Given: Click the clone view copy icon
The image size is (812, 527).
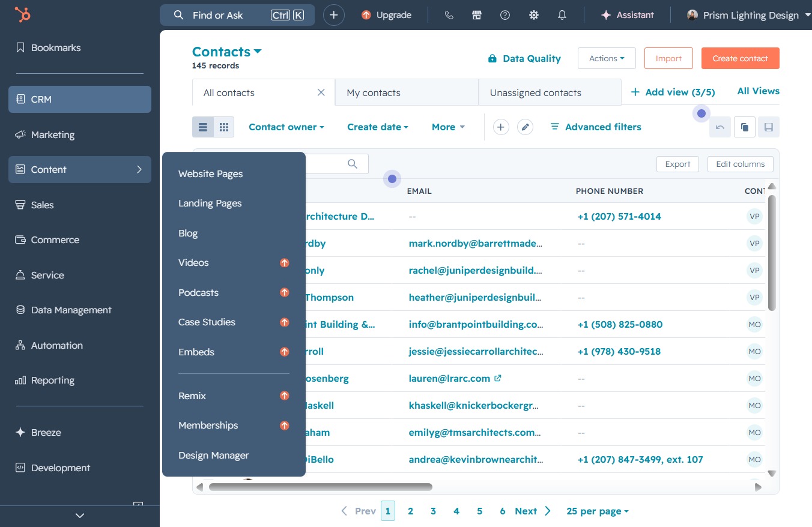Looking at the screenshot, I should [x=745, y=127].
